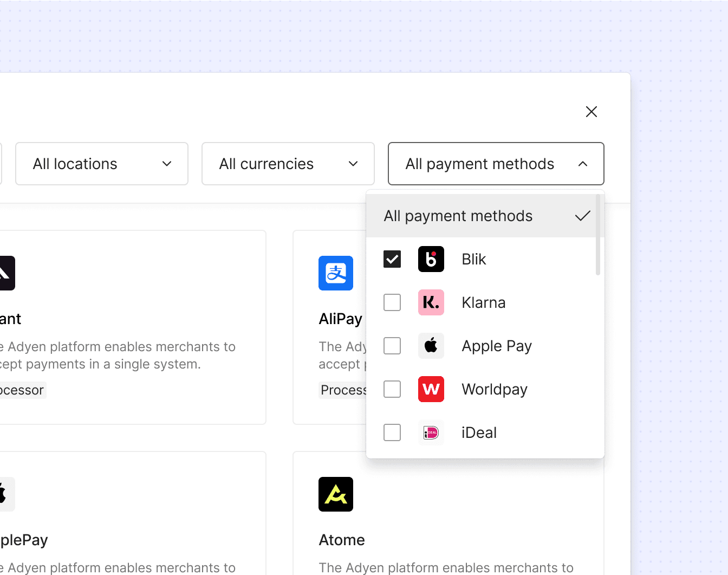Click the Worldpay logo icon

tap(431, 389)
